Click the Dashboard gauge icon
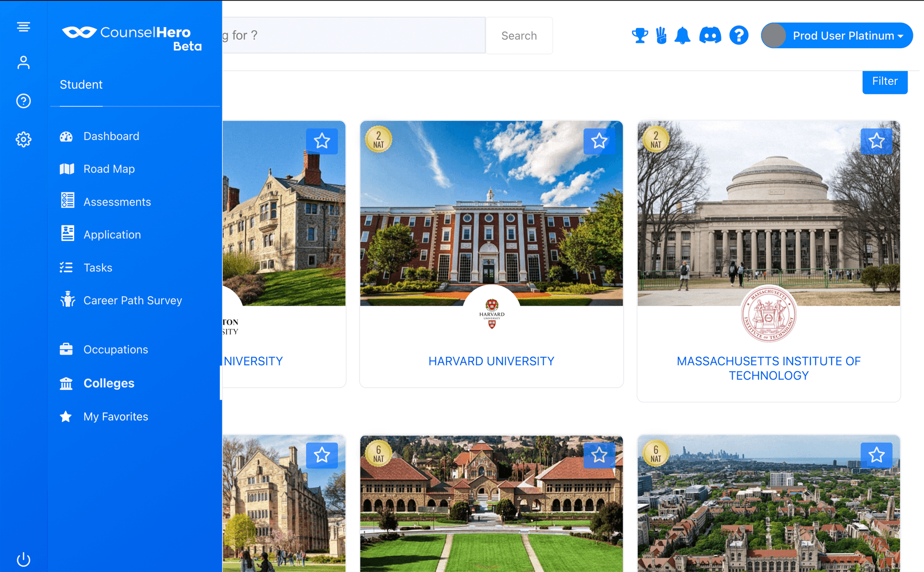Viewport: 924px width, 572px height. 66,136
